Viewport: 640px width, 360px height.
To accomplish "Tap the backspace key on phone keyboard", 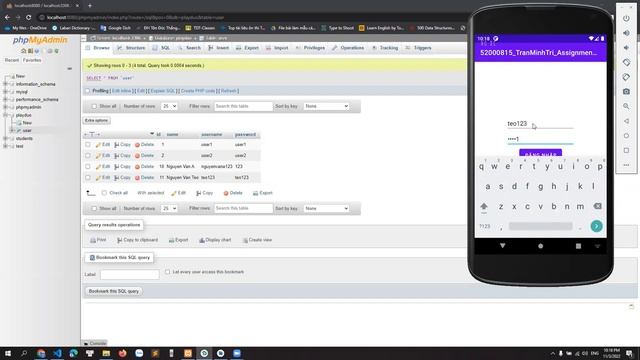I will pos(598,206).
